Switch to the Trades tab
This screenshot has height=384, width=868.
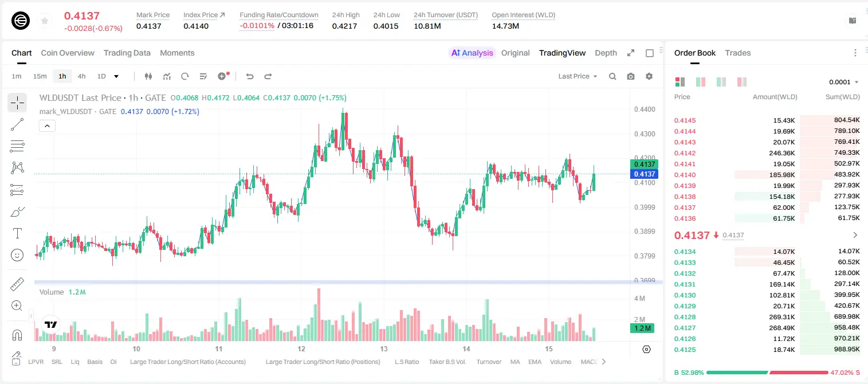pyautogui.click(x=737, y=53)
